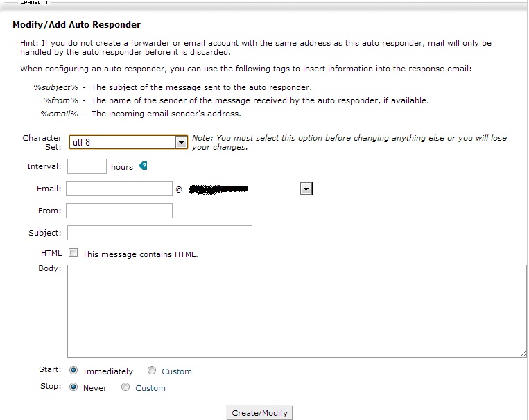Click the Subject input field

[159, 233]
